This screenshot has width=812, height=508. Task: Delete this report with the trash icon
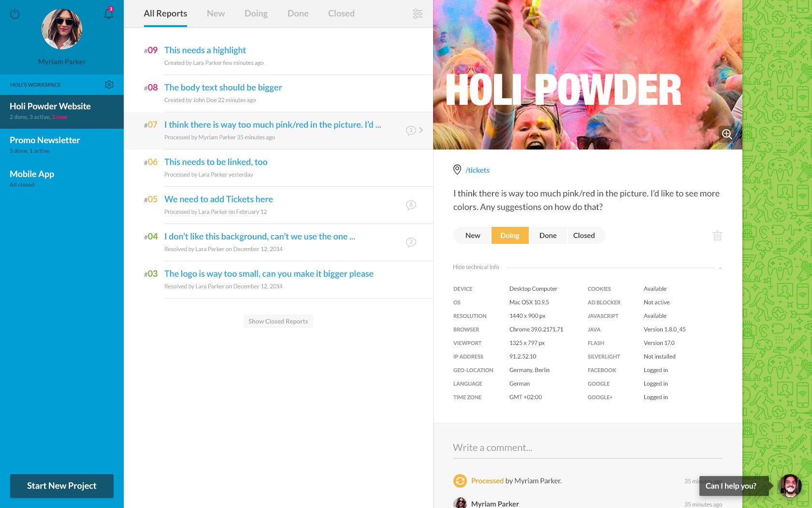pyautogui.click(x=717, y=235)
